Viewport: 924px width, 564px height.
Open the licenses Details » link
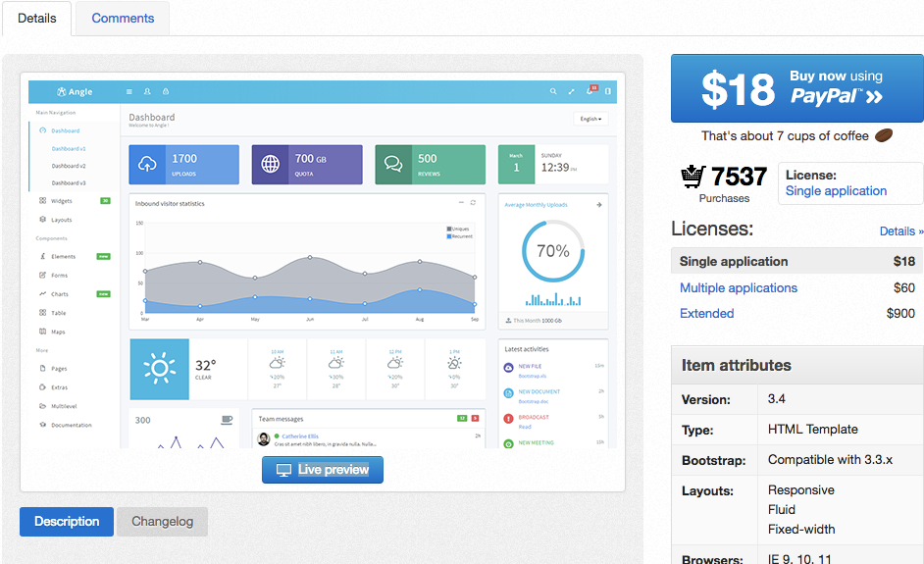(901, 231)
